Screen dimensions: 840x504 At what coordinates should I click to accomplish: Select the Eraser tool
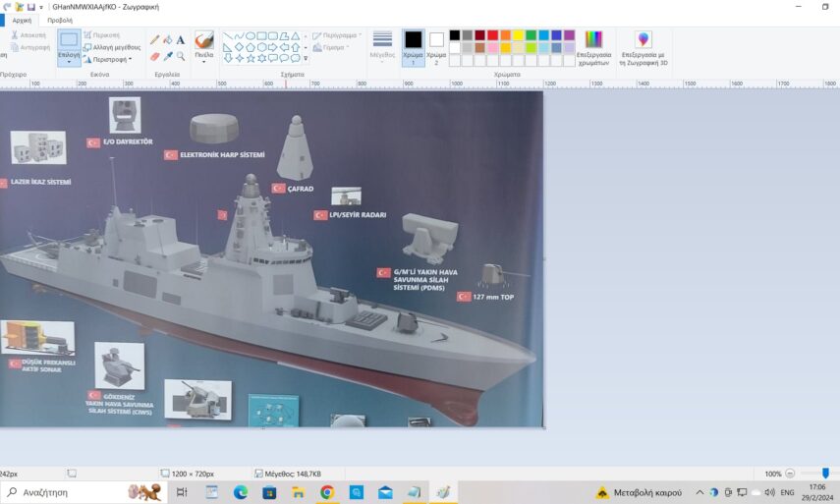click(154, 56)
